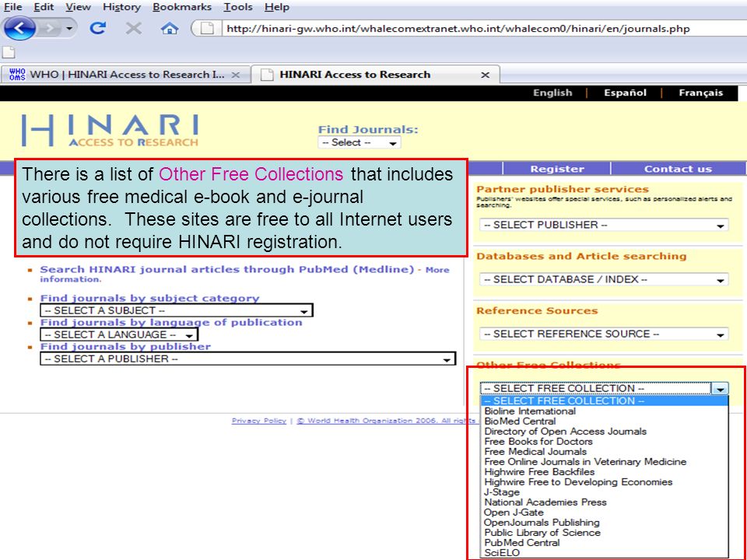
Task: Select PubMed Central from the list
Action: click(x=604, y=543)
